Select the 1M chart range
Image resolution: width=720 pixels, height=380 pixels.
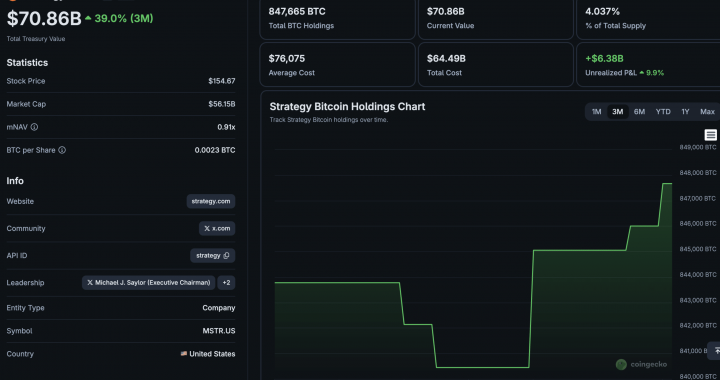[x=596, y=112]
